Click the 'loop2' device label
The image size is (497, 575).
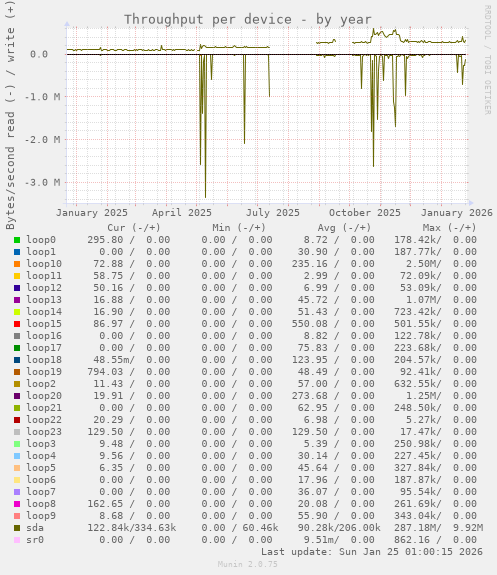[x=41, y=384]
